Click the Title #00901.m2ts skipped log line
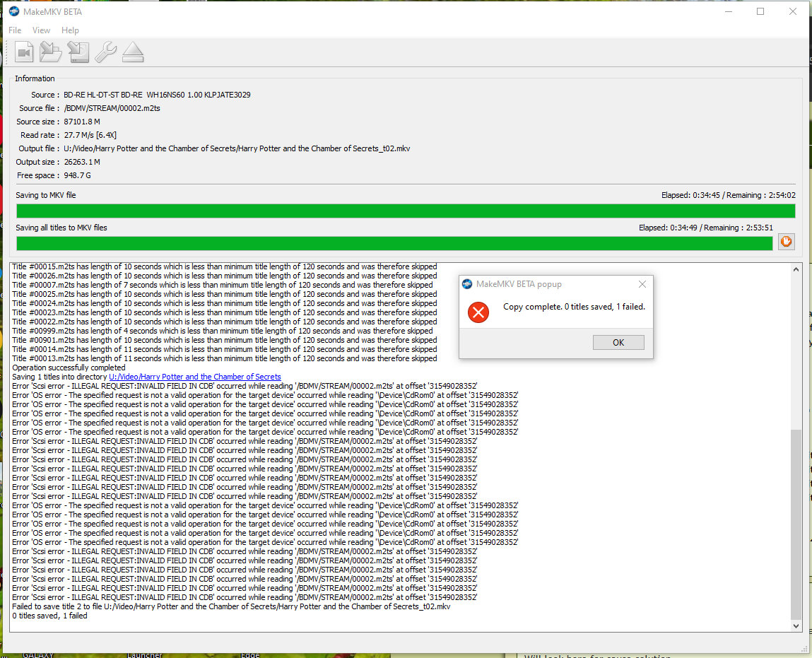This screenshot has width=812, height=658. pyautogui.click(x=224, y=340)
